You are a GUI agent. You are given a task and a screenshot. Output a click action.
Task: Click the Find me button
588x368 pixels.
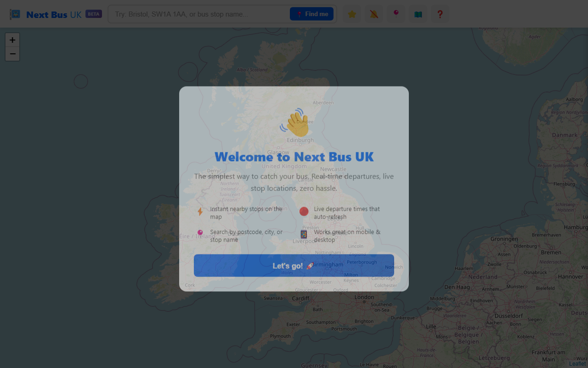(311, 14)
